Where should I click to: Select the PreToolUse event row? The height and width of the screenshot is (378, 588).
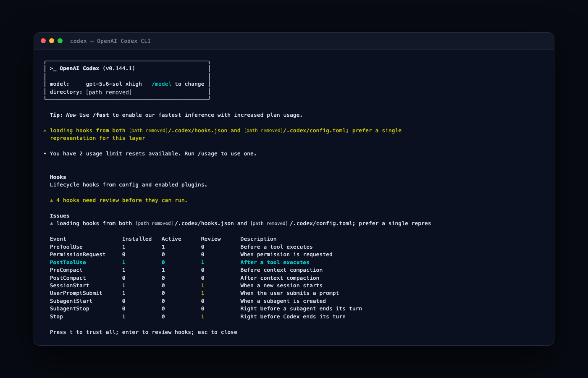coord(181,247)
